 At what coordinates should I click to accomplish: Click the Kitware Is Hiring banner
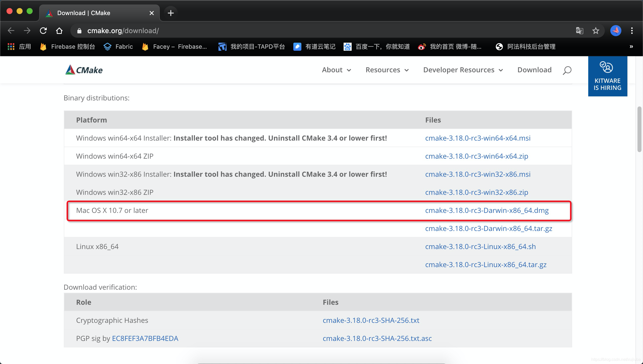tap(607, 76)
